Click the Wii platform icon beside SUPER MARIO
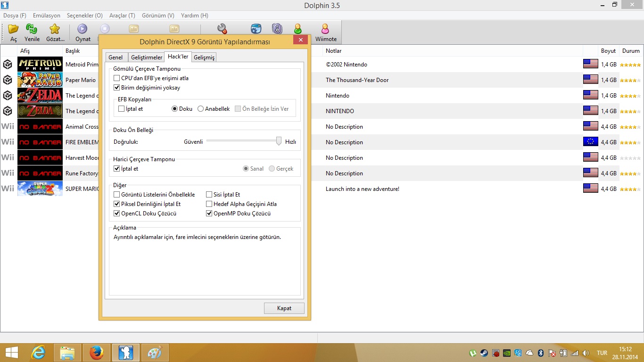 pos(8,189)
